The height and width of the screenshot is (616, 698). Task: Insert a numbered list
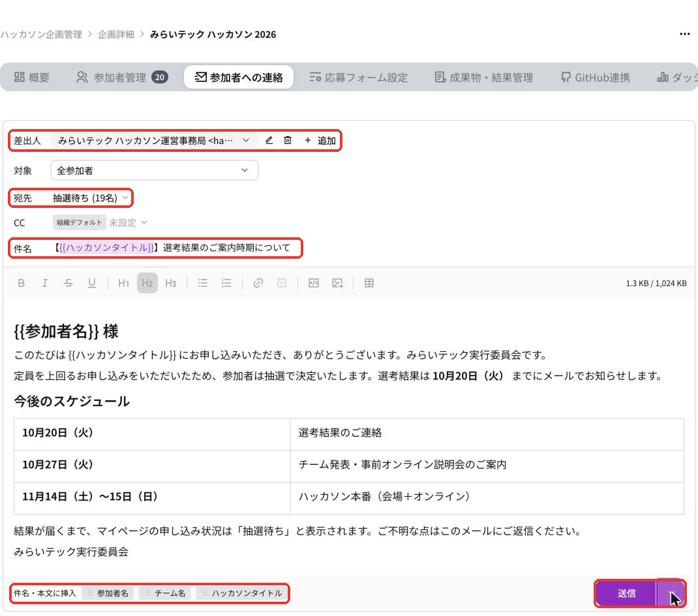pos(226,284)
